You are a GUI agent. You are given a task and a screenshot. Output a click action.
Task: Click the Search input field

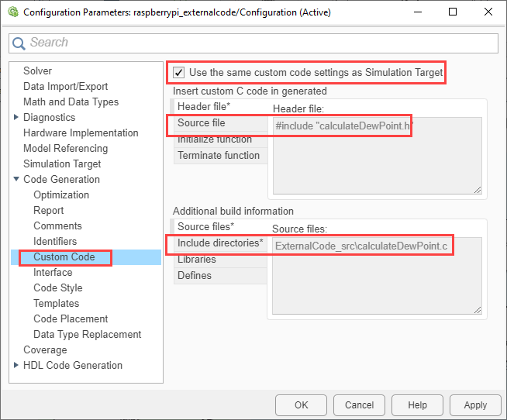click(x=256, y=43)
